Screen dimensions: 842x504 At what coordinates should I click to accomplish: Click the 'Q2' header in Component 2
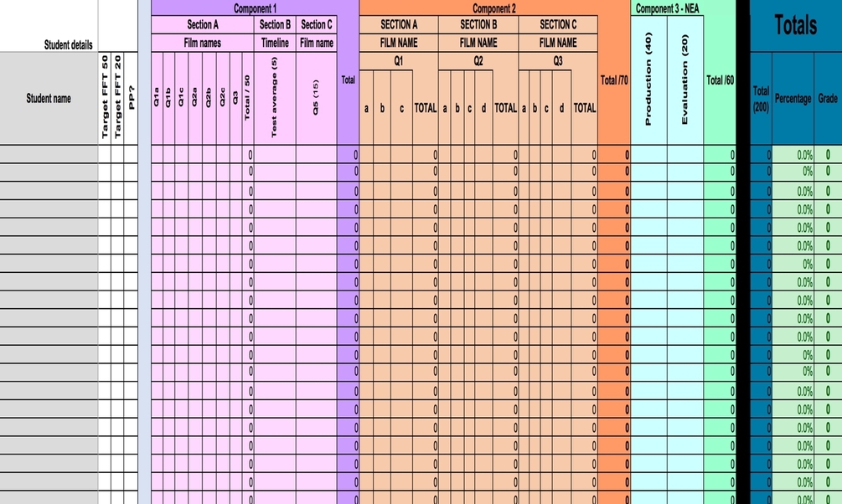point(478,61)
